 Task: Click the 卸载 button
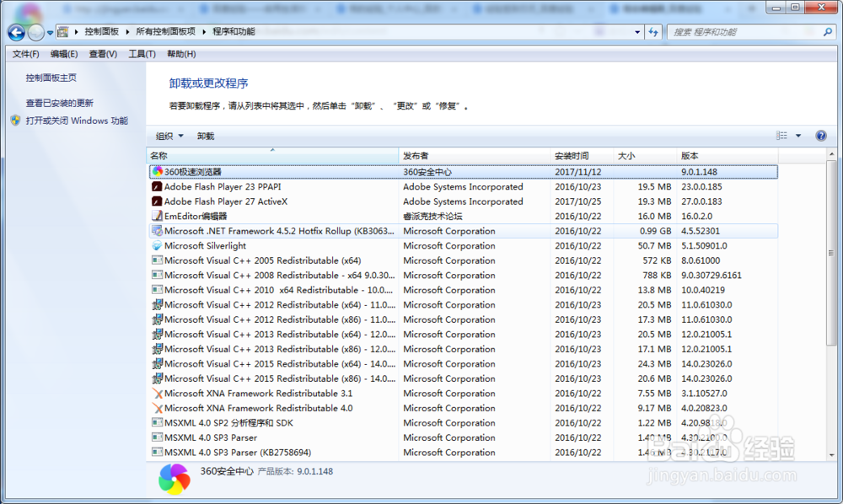coord(206,136)
